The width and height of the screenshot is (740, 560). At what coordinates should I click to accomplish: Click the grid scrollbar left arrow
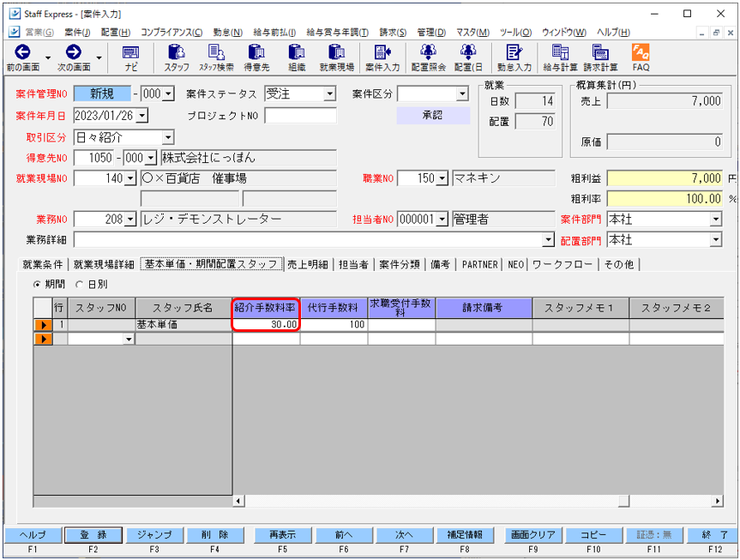pyautogui.click(x=238, y=501)
